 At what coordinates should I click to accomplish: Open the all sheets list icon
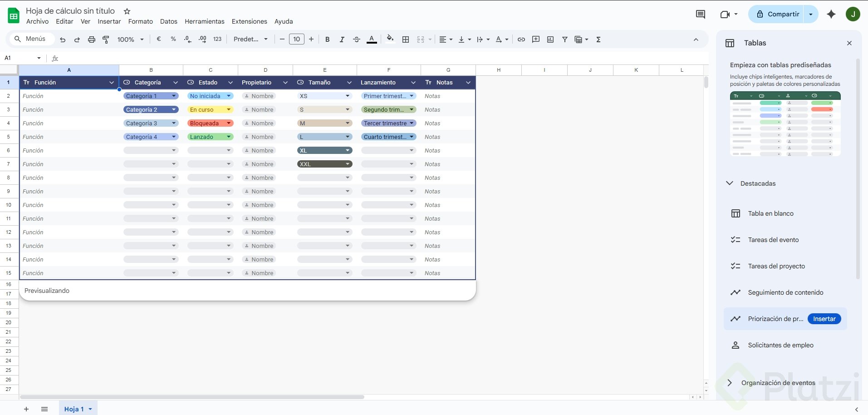[x=44, y=409]
